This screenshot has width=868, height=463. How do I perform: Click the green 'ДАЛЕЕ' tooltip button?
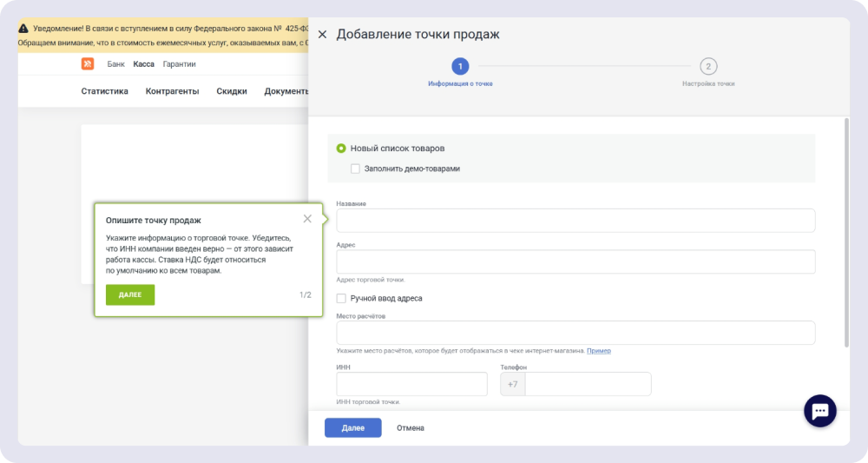130,294
